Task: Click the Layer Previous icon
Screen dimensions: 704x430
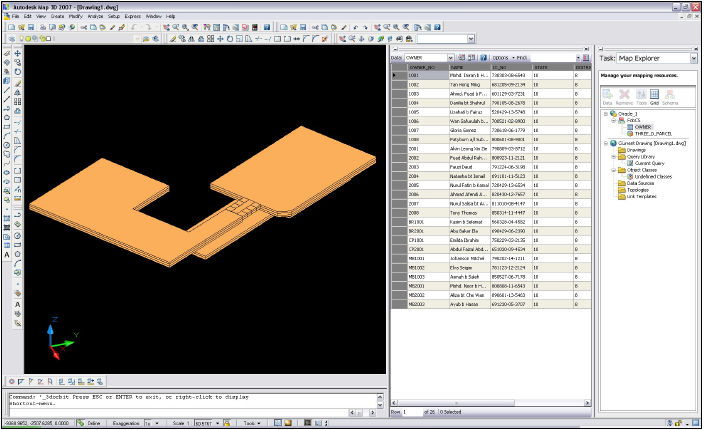Action: click(x=156, y=39)
